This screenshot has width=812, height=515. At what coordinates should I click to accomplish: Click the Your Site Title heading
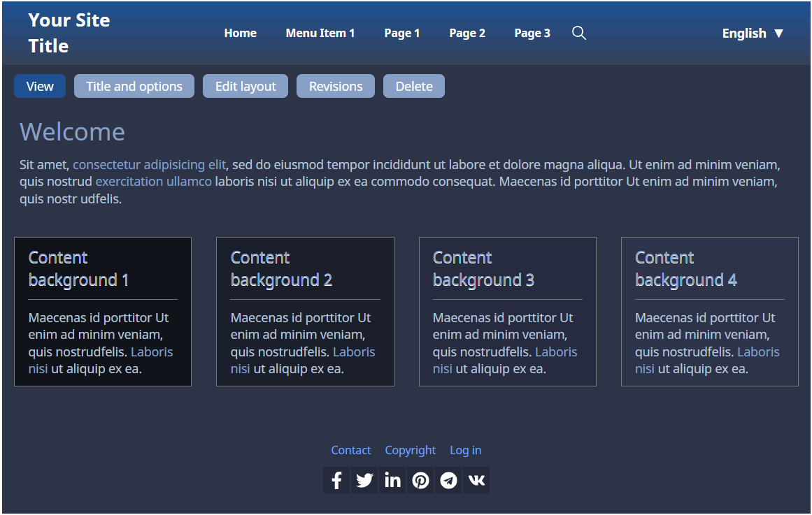pyautogui.click(x=69, y=33)
